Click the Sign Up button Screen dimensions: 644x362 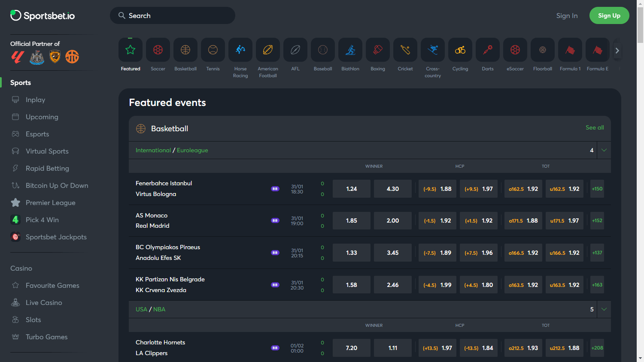pos(609,15)
